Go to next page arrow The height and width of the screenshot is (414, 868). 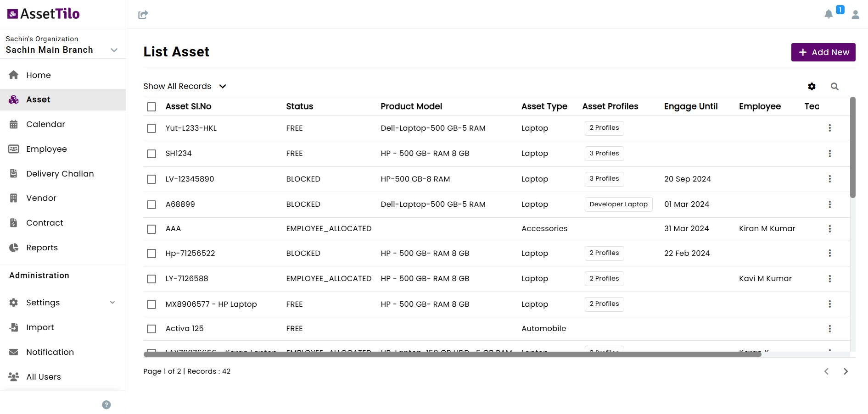[846, 371]
